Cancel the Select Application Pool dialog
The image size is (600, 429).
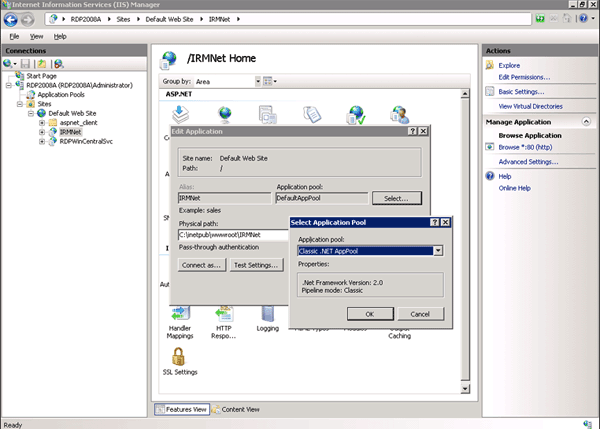420,314
